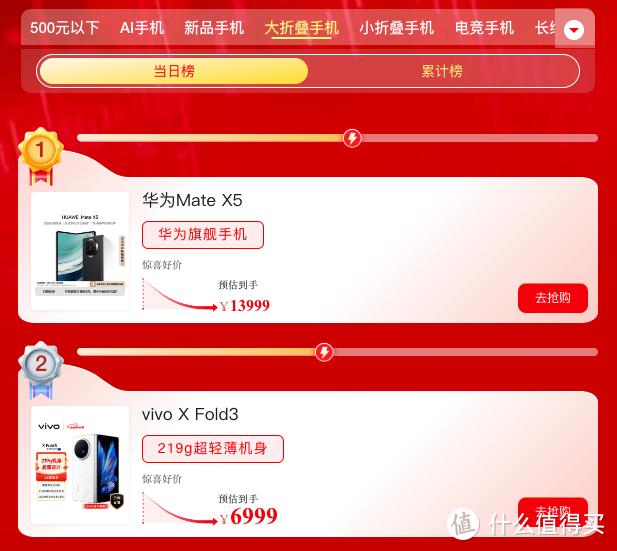Select the 大折叠手机 tab

pyautogui.click(x=301, y=28)
